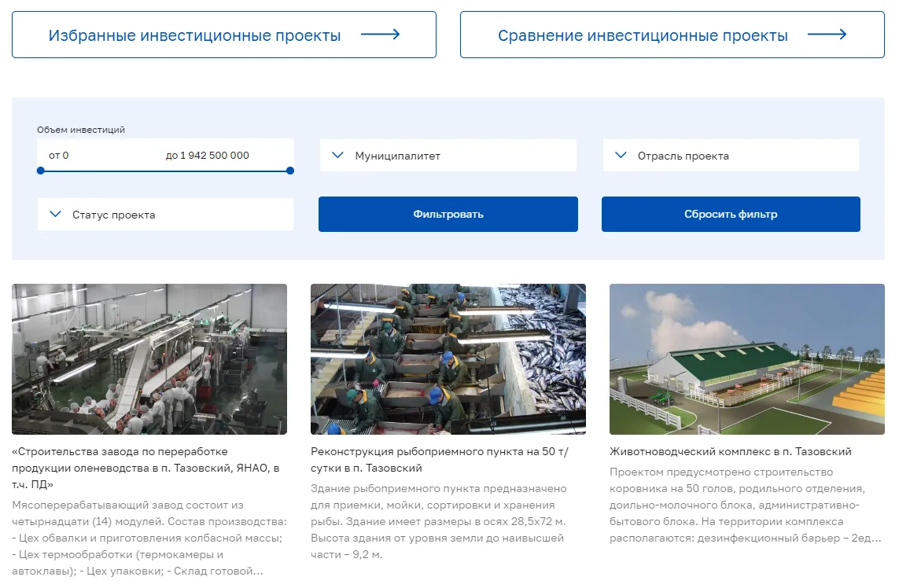Click chevron icon in Отрасль проекта field
Viewport: 899px width, 588px height.
pyautogui.click(x=621, y=156)
